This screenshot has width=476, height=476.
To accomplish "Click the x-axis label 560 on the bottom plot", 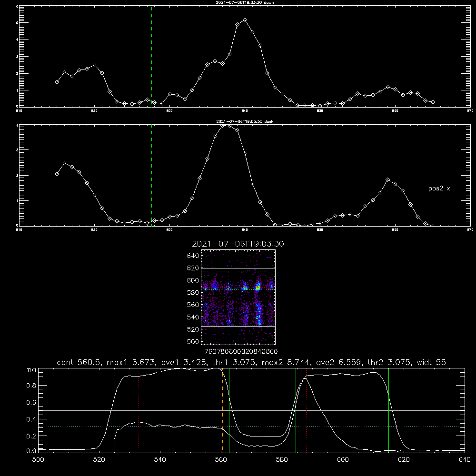I will click(x=221, y=460).
